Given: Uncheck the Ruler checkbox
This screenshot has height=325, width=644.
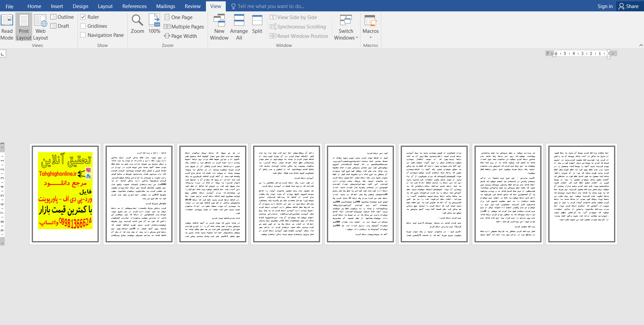Looking at the screenshot, I should pyautogui.click(x=83, y=17).
